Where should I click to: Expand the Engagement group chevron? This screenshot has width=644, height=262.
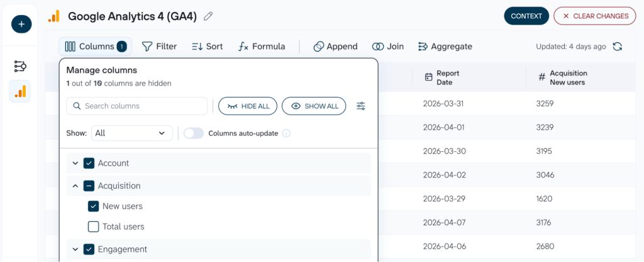point(75,249)
